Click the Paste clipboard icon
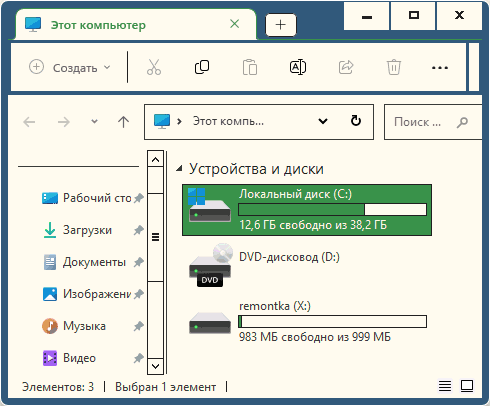Image resolution: width=490 pixels, height=406 pixels. click(x=250, y=67)
